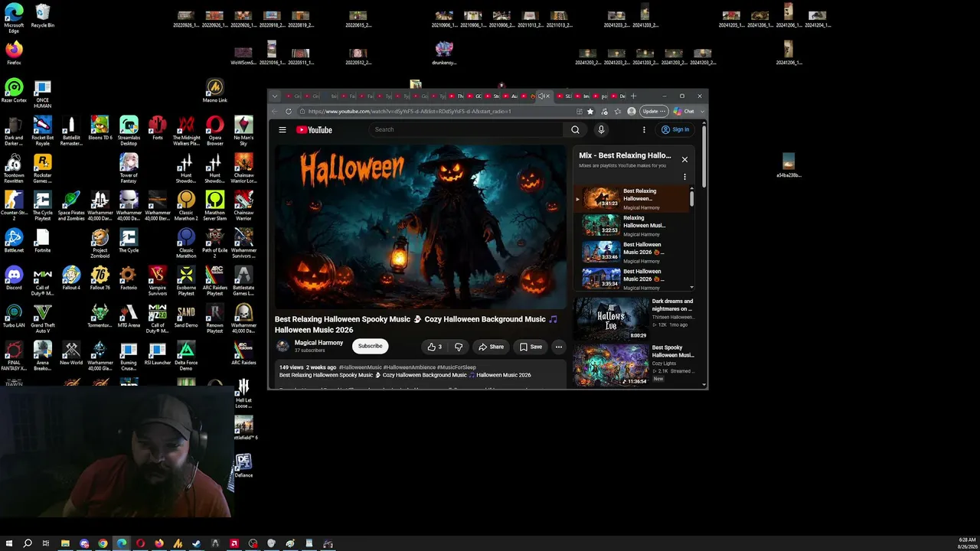980x551 pixels.
Task: Bookmark page with the address bar star
Action: click(590, 112)
